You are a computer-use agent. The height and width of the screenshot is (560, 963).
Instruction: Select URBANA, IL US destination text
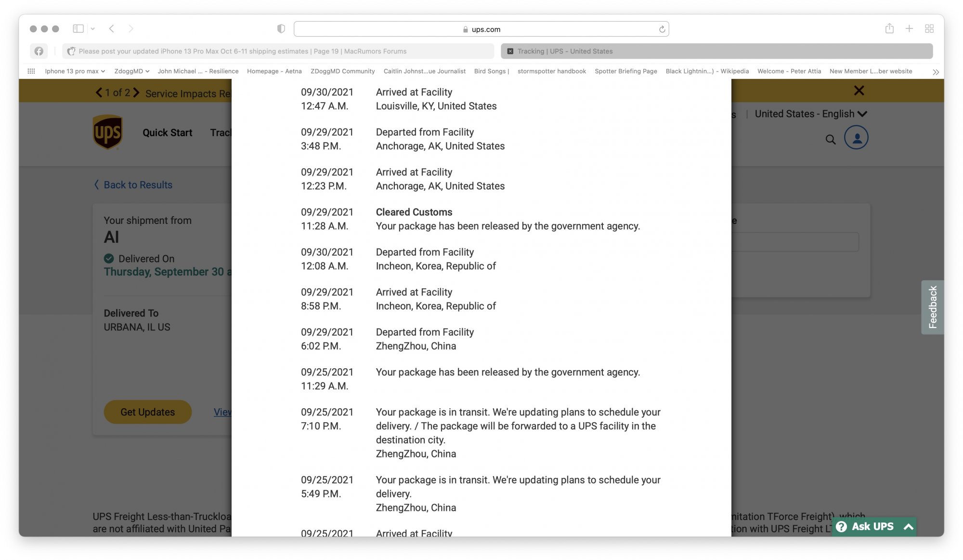click(137, 327)
